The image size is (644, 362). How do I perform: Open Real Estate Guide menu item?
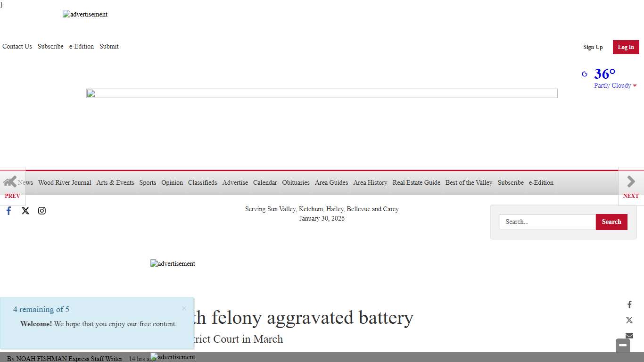coord(416,182)
